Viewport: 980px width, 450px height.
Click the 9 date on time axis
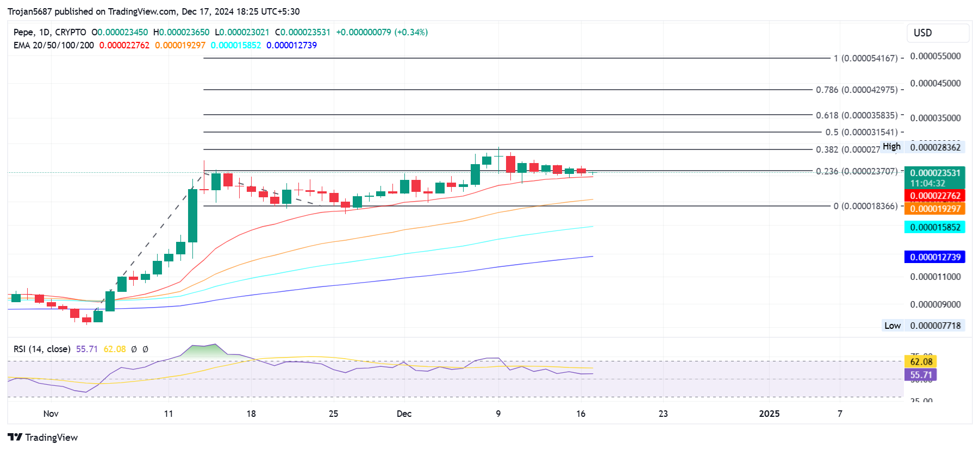(498, 414)
